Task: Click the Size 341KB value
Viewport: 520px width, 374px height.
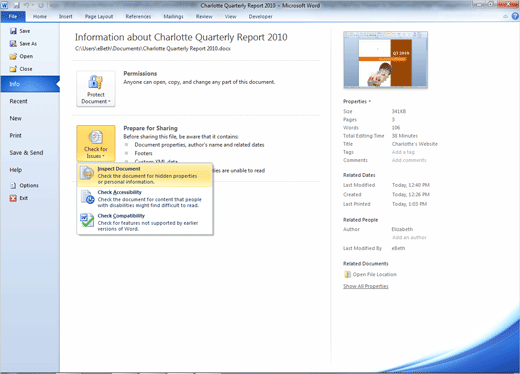Action: [x=399, y=111]
